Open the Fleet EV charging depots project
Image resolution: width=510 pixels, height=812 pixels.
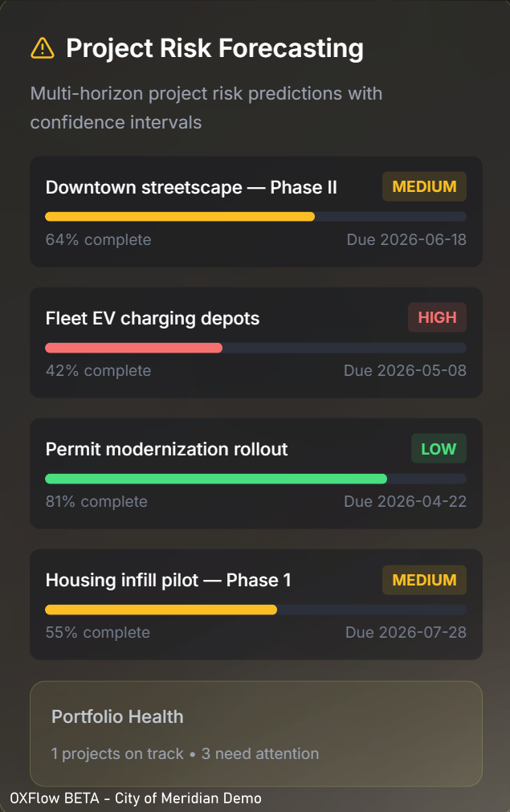pos(153,318)
